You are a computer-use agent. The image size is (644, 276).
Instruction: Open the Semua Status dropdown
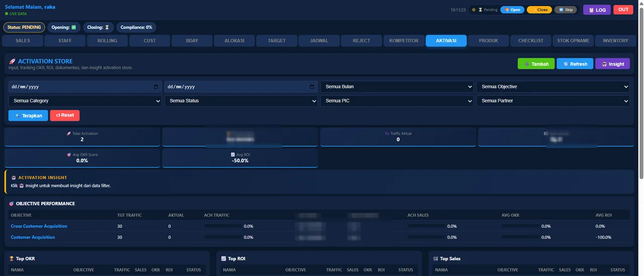click(x=241, y=101)
